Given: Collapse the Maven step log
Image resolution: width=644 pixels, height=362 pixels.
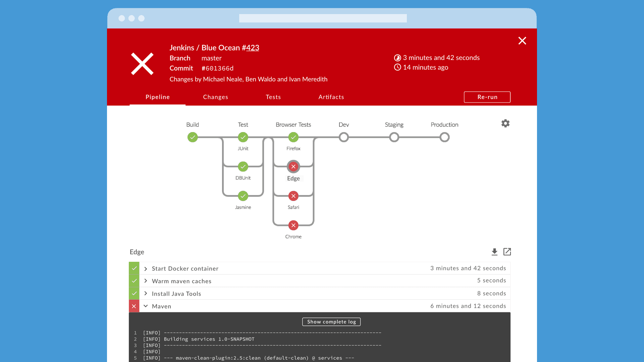Looking at the screenshot, I should (146, 306).
